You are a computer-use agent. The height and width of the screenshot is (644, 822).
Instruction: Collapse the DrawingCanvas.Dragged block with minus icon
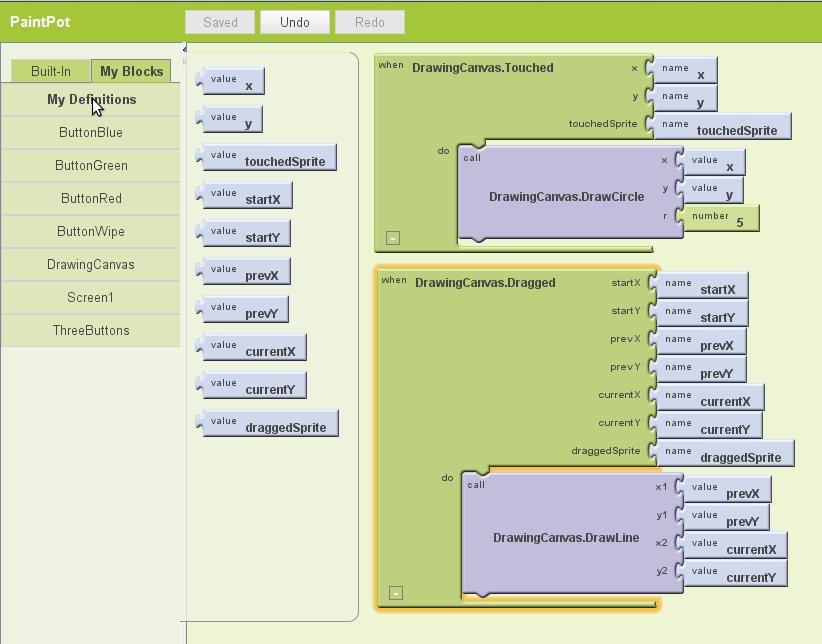click(x=396, y=593)
